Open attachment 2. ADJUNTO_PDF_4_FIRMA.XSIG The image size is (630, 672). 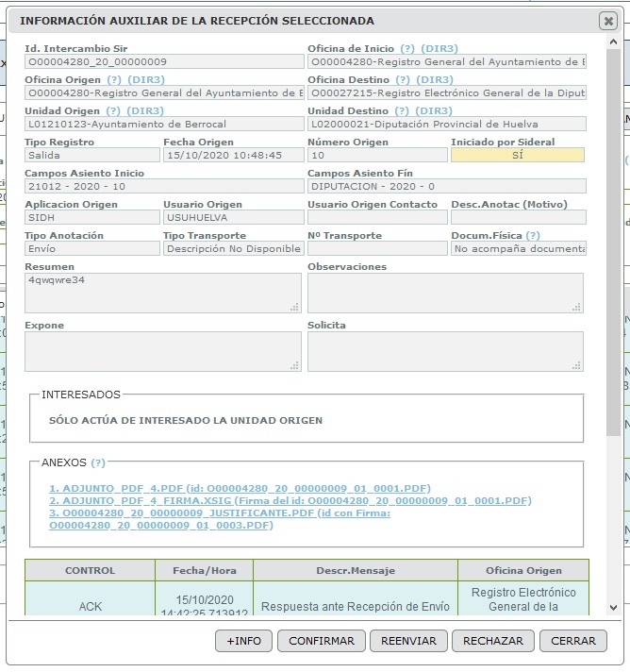290,501
